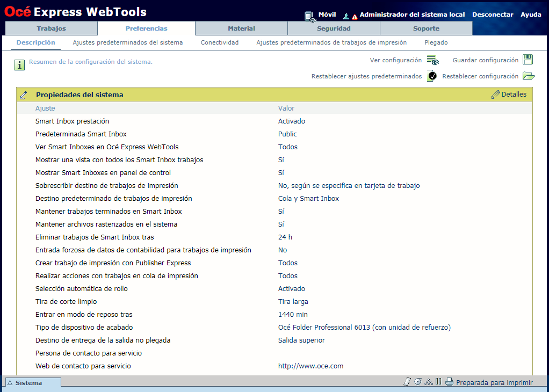Click the Ajuste column header
The image size is (549, 392).
tap(45, 108)
